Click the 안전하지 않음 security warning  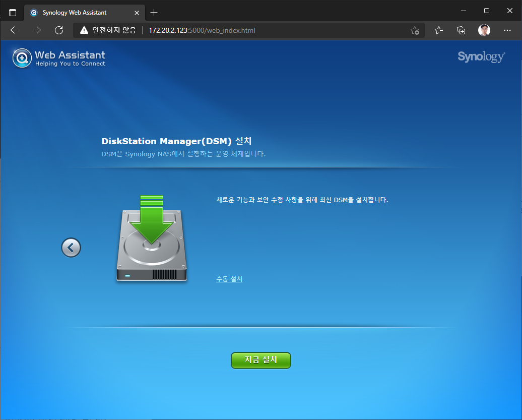[x=108, y=30]
